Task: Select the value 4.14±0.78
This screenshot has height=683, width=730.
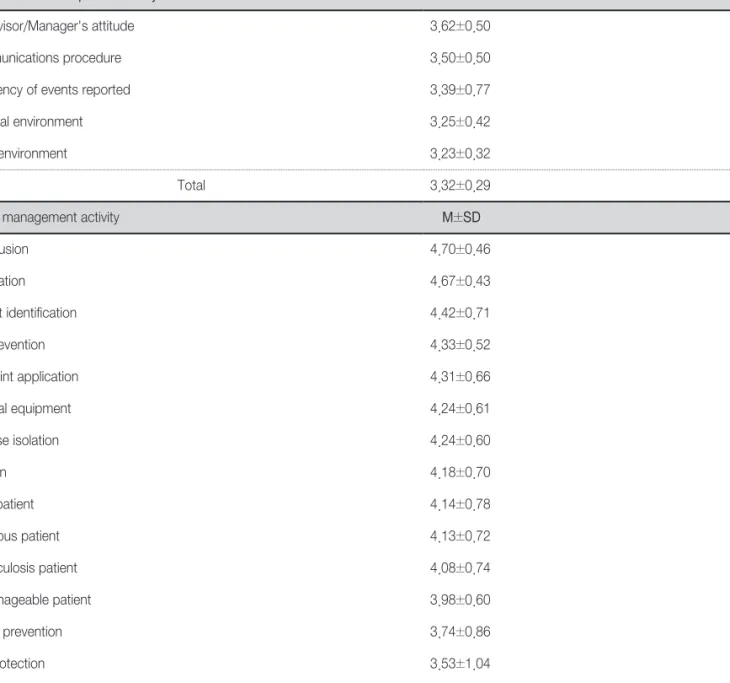Action: [460, 504]
